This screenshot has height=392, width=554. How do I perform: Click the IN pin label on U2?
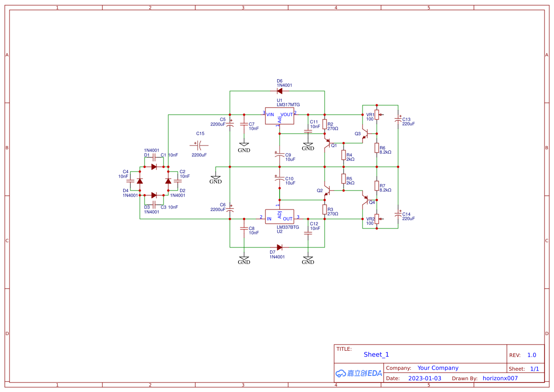pos(269,219)
